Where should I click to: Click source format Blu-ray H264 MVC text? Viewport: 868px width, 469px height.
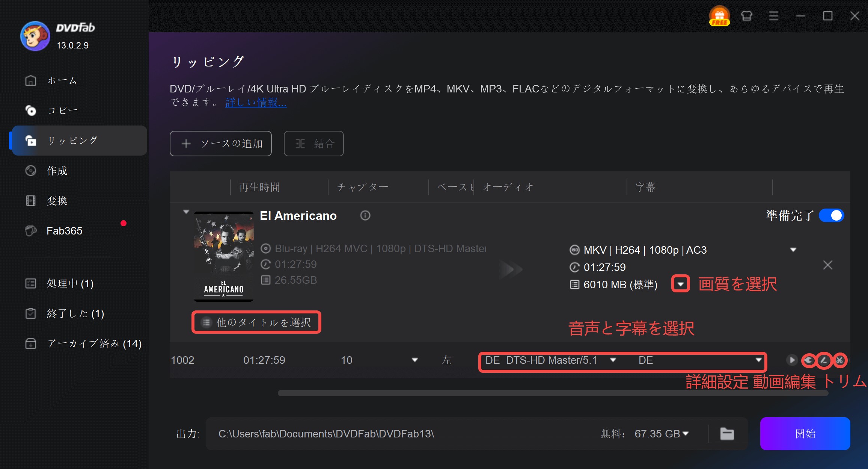[x=381, y=248]
